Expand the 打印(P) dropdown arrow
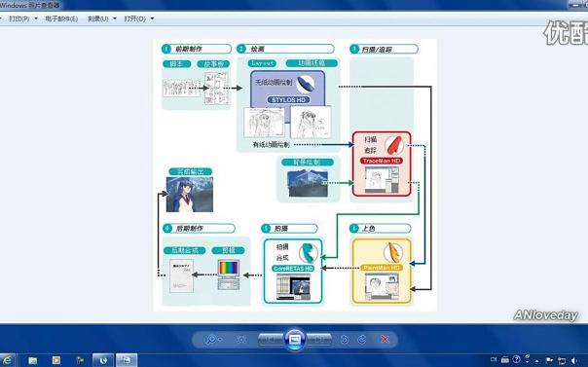 point(36,18)
